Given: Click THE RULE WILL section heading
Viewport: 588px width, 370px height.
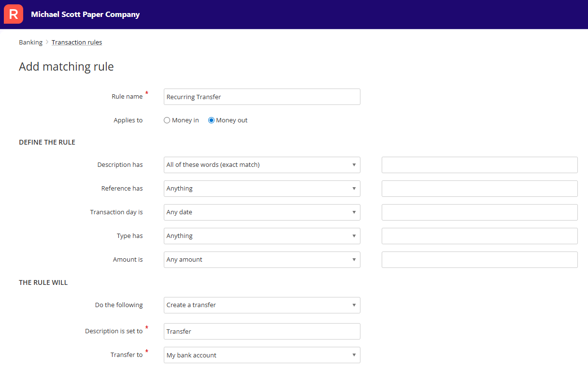Looking at the screenshot, I should 43,282.
